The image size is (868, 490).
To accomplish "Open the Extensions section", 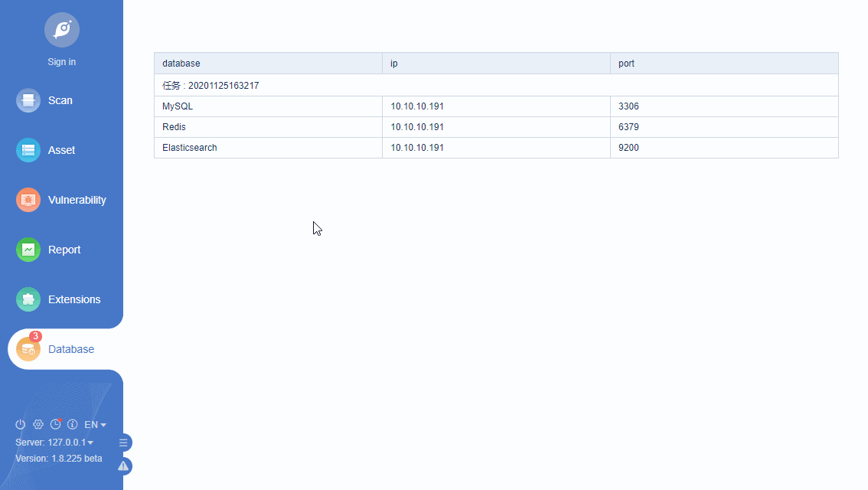I will click(58, 299).
